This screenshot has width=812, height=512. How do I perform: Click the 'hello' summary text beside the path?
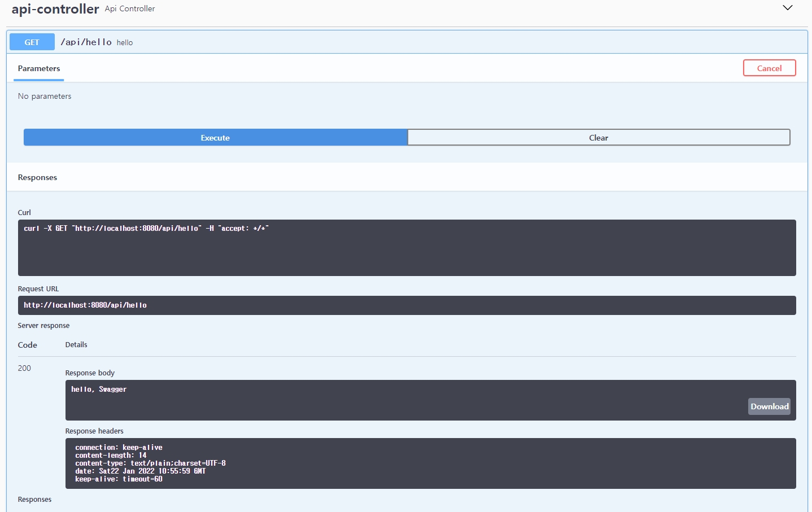pyautogui.click(x=125, y=43)
